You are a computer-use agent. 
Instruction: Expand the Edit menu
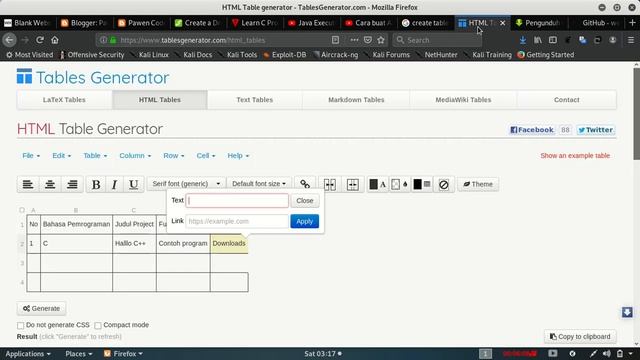pos(61,156)
